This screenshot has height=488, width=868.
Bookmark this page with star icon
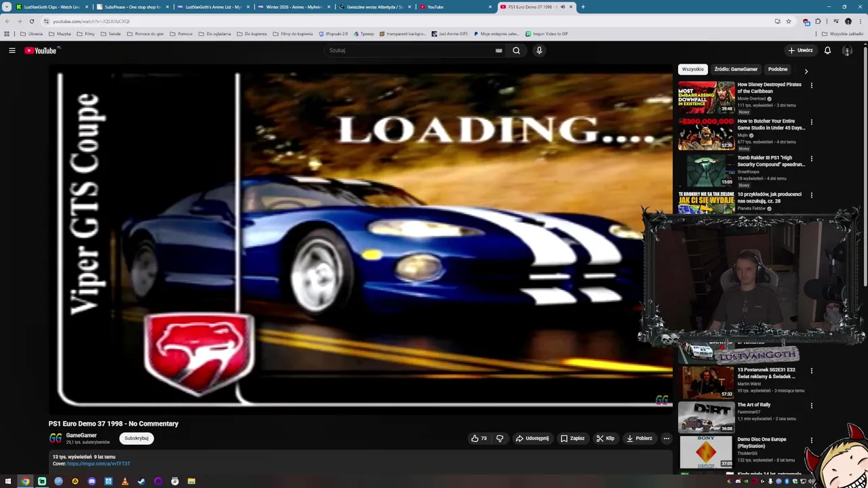click(789, 21)
